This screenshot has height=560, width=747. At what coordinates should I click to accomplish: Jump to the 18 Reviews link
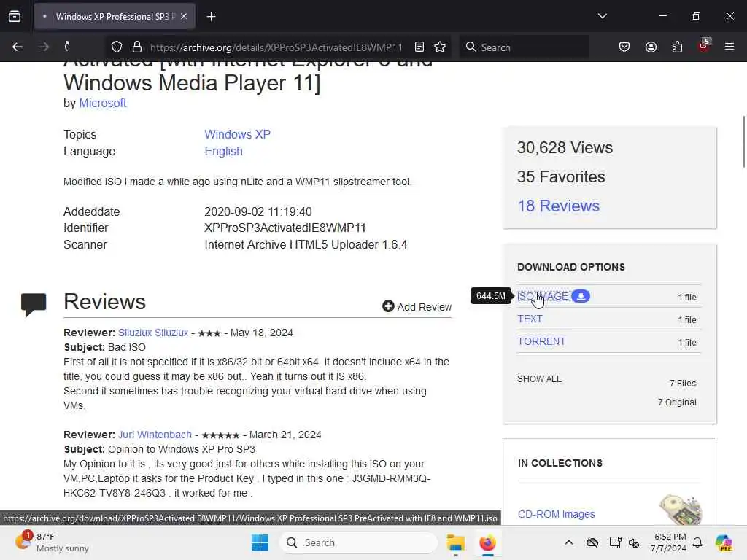[x=558, y=206]
